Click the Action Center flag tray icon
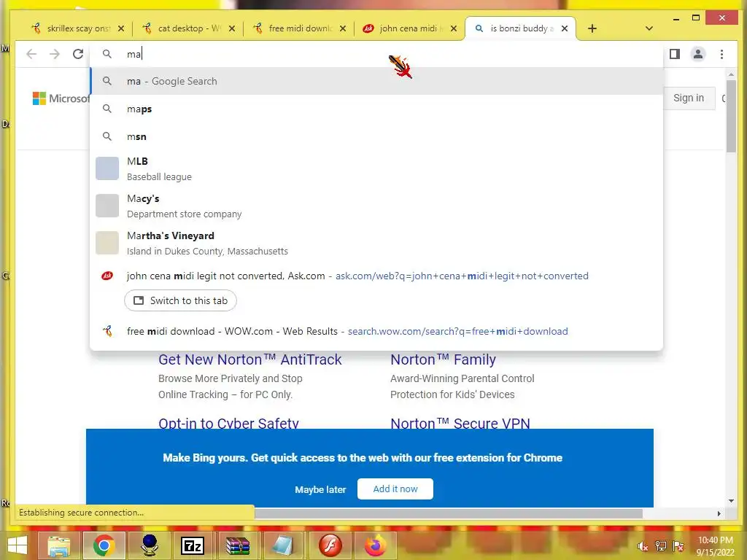The image size is (747, 560). tap(678, 546)
